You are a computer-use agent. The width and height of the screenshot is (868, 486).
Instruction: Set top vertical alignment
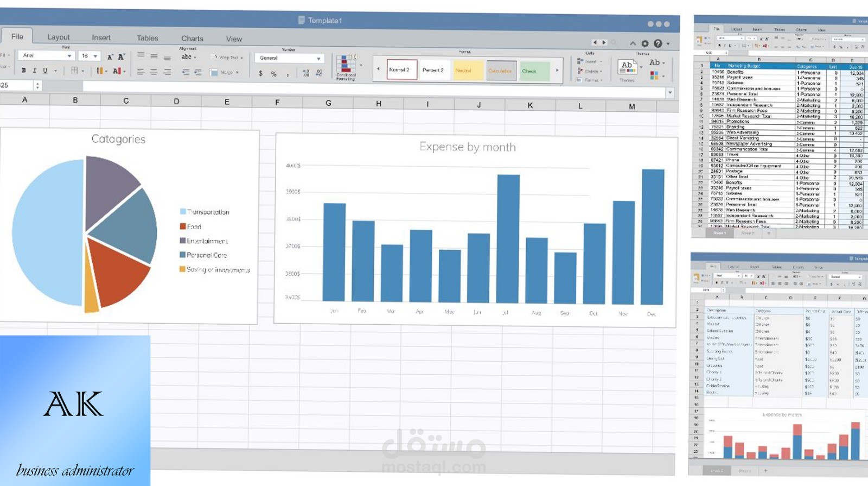[x=141, y=55]
